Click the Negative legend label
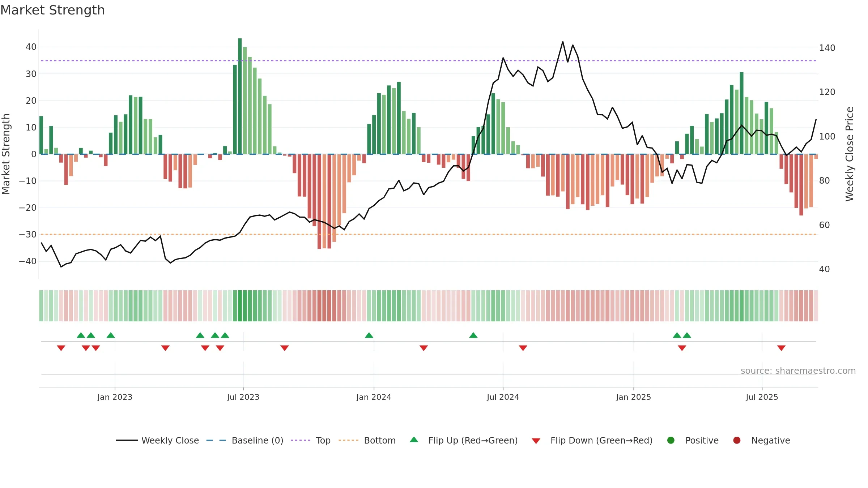The image size is (868, 488). tap(771, 440)
